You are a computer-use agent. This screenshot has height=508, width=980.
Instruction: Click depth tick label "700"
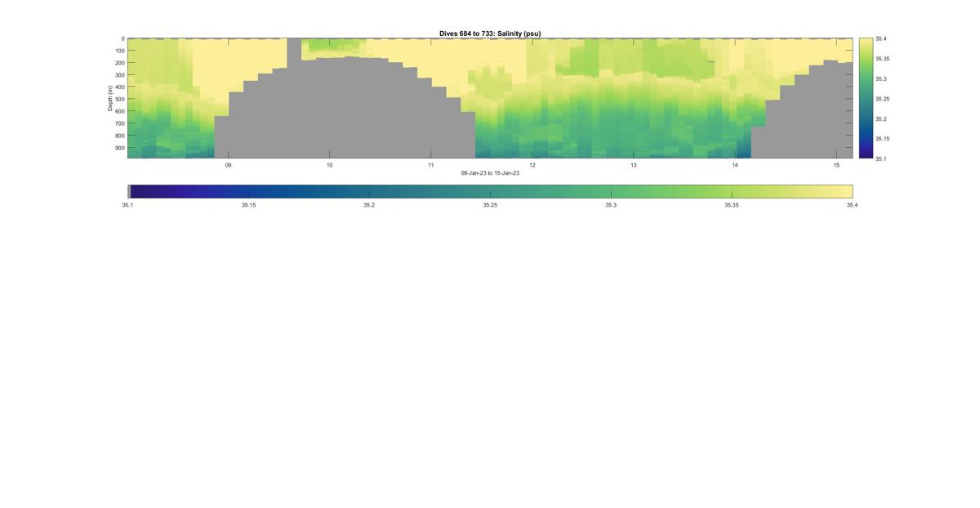[119, 123]
